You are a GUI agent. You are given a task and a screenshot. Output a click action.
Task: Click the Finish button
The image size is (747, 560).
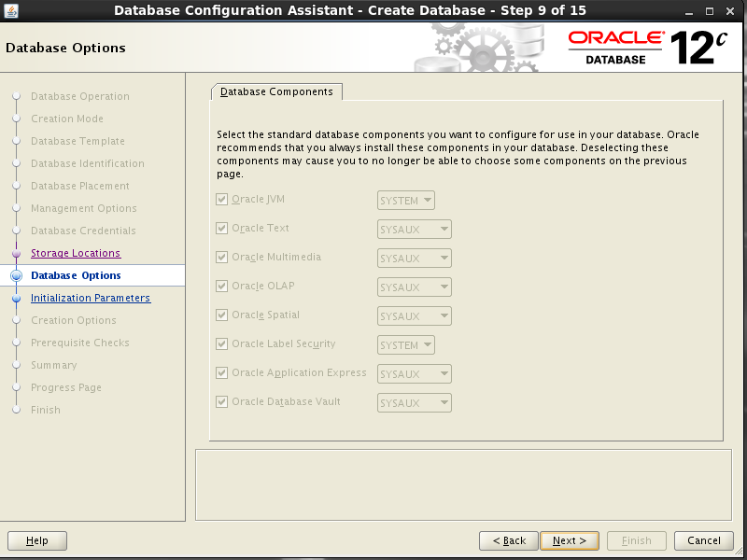coord(637,541)
